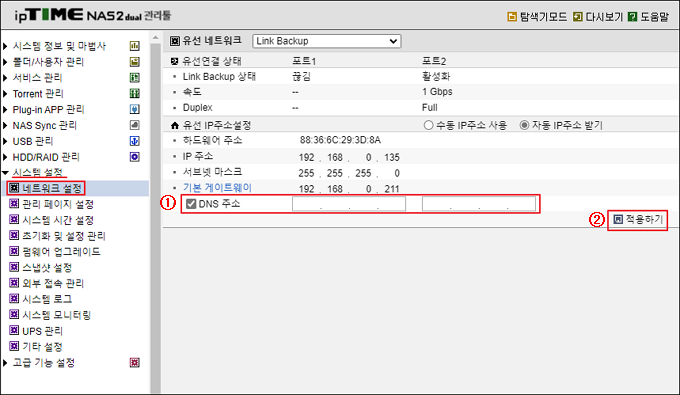This screenshot has height=395, width=680.
Task: Open 초기화 및 설정 관리 item
Action: tap(64, 236)
